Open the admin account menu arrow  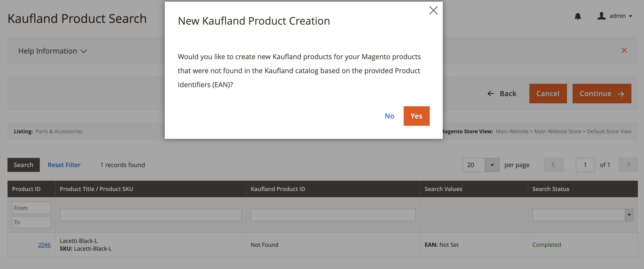pyautogui.click(x=630, y=16)
